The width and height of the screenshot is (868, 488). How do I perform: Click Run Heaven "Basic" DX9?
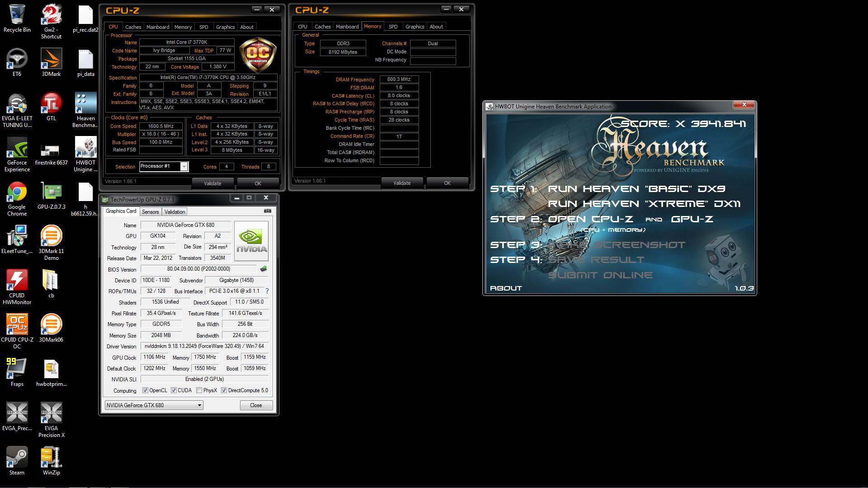[x=637, y=189]
